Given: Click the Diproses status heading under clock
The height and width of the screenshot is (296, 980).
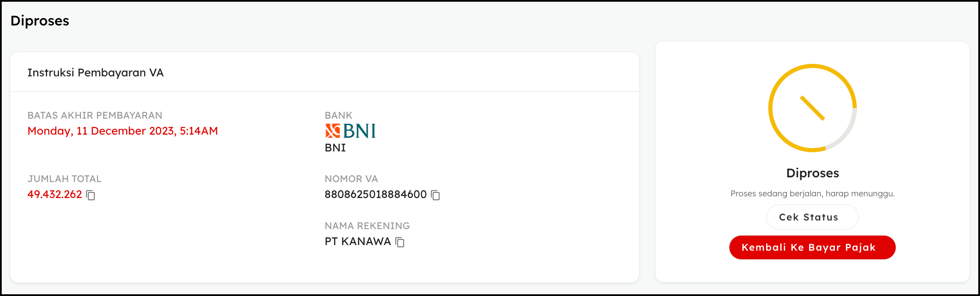Looking at the screenshot, I should point(812,173).
